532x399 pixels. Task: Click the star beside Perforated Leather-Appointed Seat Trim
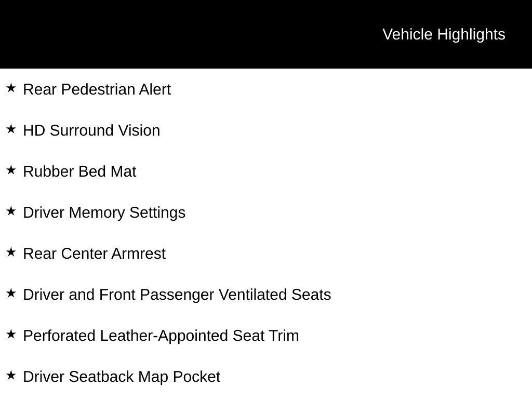11,334
